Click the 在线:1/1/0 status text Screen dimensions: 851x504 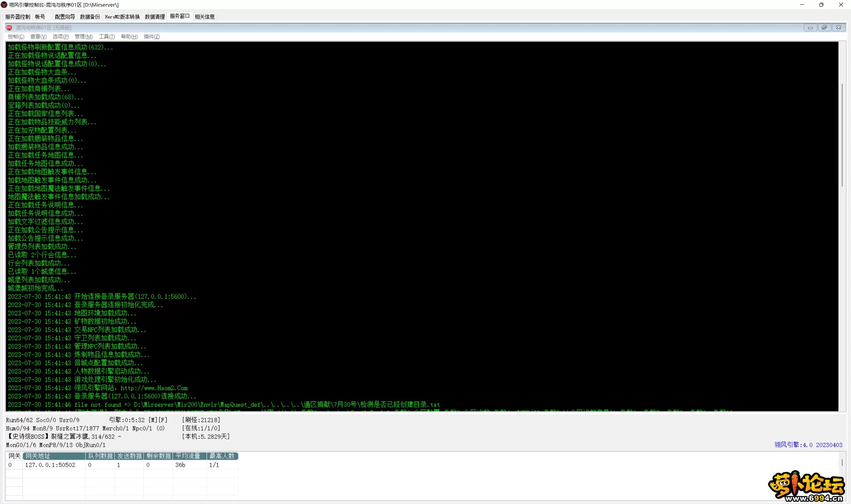pyautogui.click(x=201, y=428)
